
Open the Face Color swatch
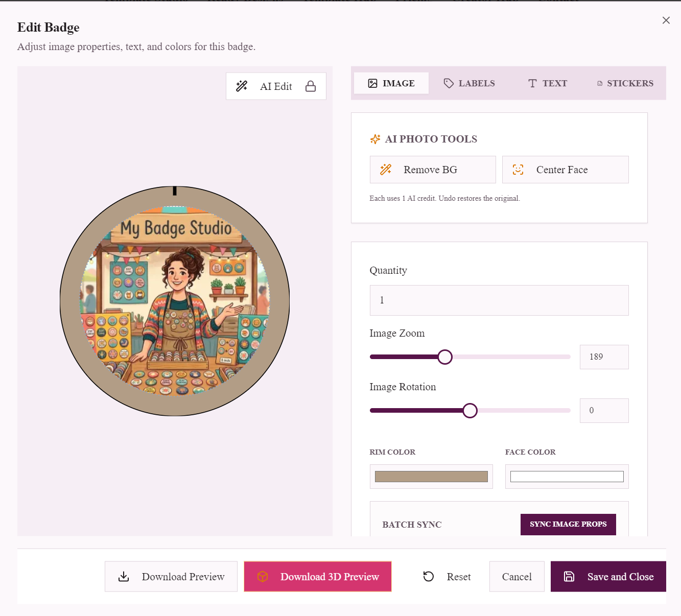point(567,477)
